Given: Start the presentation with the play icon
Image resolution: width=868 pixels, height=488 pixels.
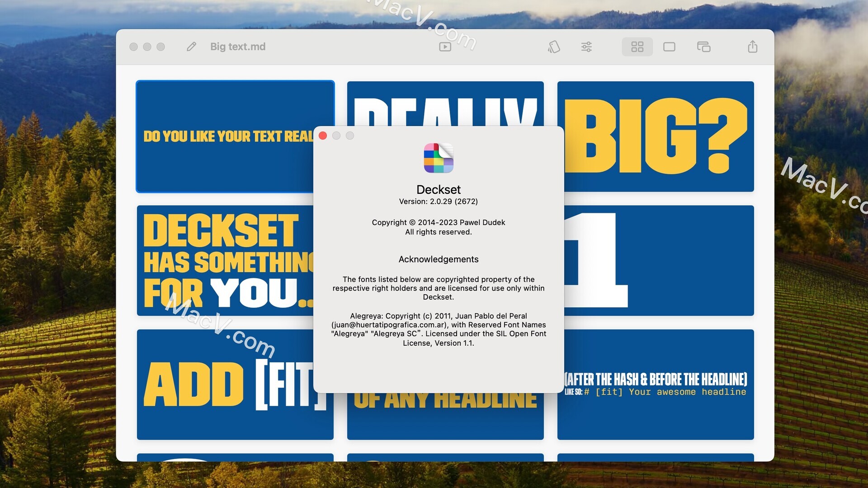Looking at the screenshot, I should 445,47.
